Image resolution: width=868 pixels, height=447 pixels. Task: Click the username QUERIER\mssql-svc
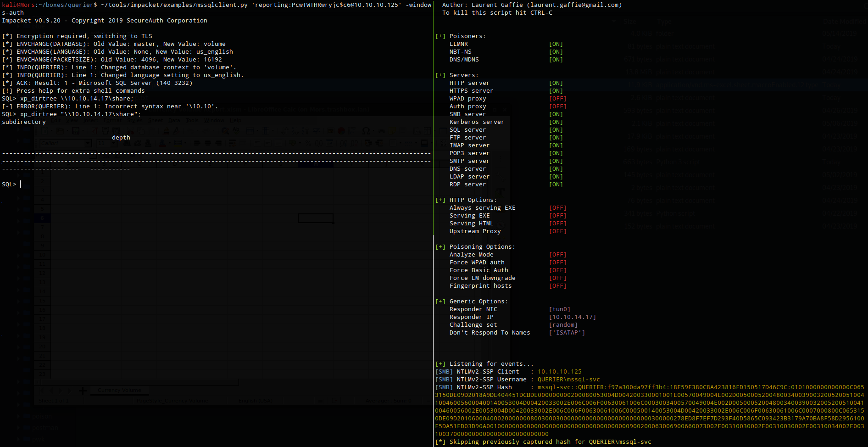coord(569,380)
